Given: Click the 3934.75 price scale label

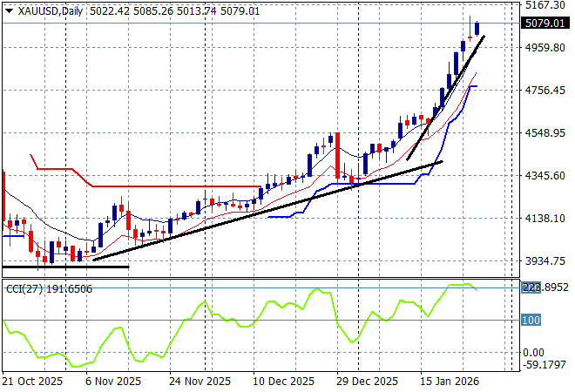Looking at the screenshot, I should coord(544,261).
